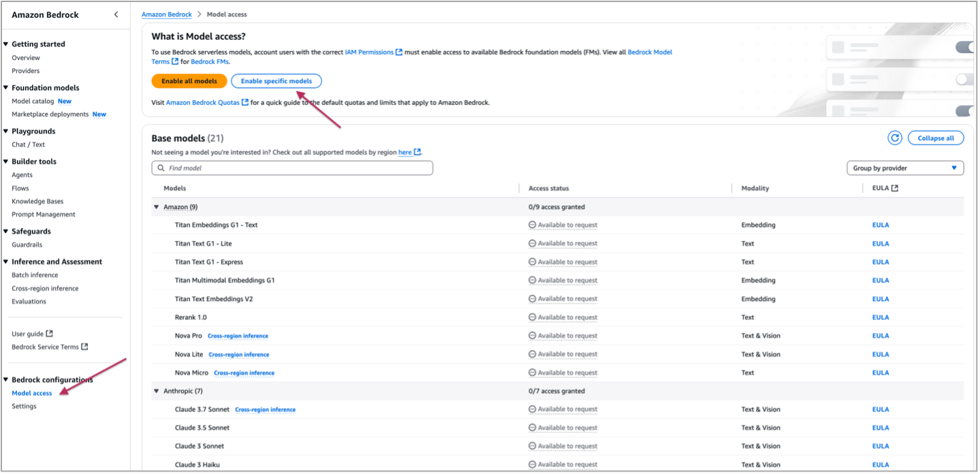Click Available to request for Claude 3 Sonnet

click(567, 447)
